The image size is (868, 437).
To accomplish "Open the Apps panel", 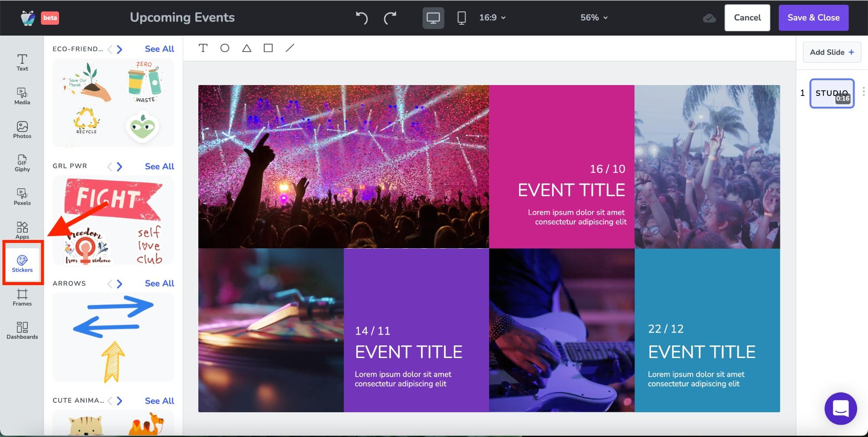I will 22,230.
